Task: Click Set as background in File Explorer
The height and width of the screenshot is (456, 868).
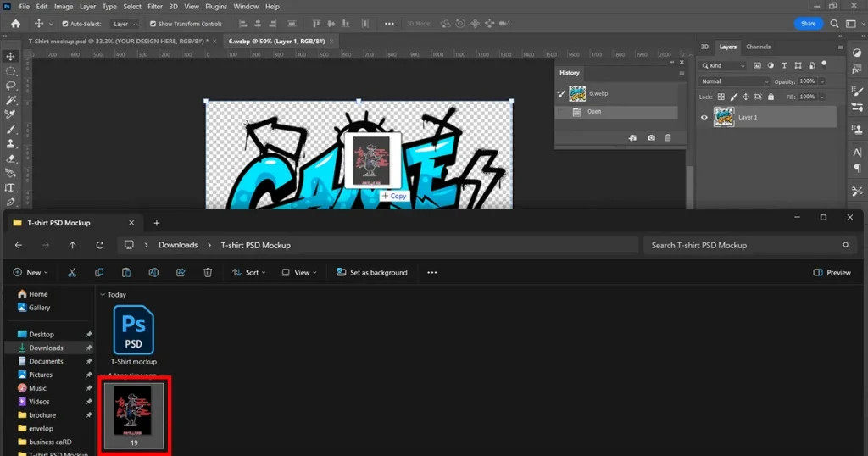Action: coord(372,272)
